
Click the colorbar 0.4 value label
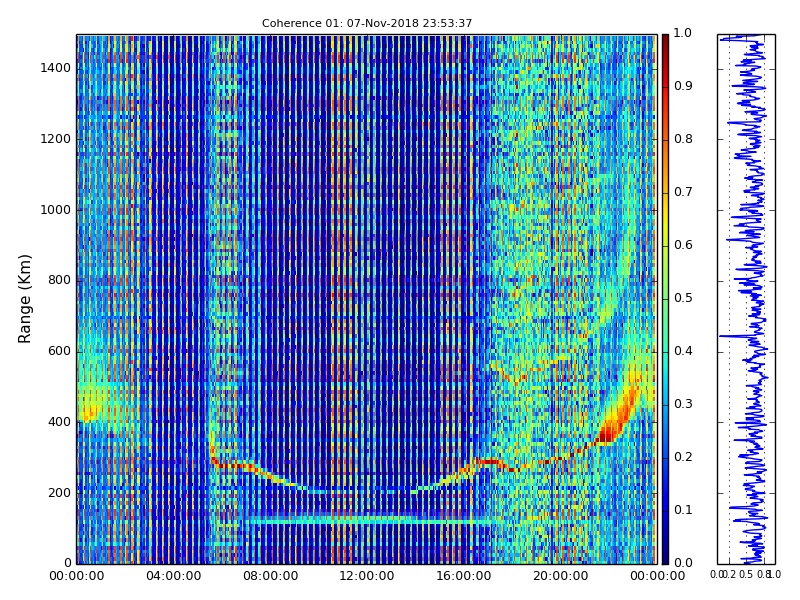coord(683,351)
